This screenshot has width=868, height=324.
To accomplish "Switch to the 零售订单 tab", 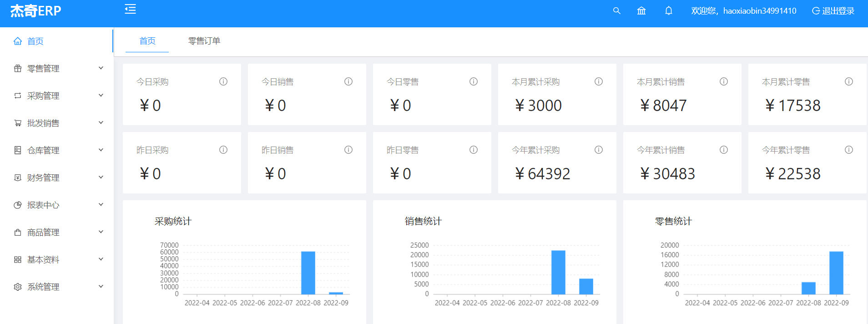I will point(204,41).
